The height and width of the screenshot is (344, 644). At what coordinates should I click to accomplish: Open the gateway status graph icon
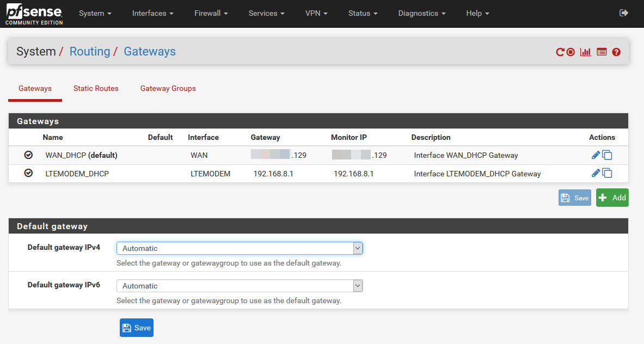586,52
